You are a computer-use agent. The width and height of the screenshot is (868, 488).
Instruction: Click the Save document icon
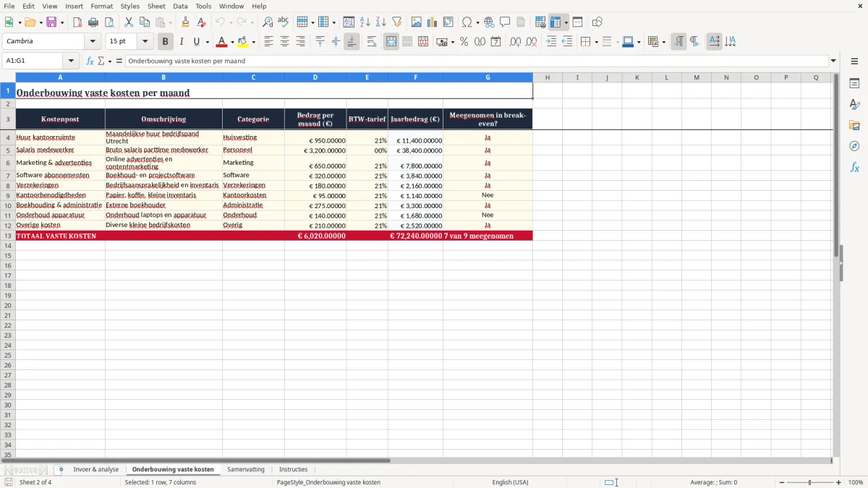(51, 22)
